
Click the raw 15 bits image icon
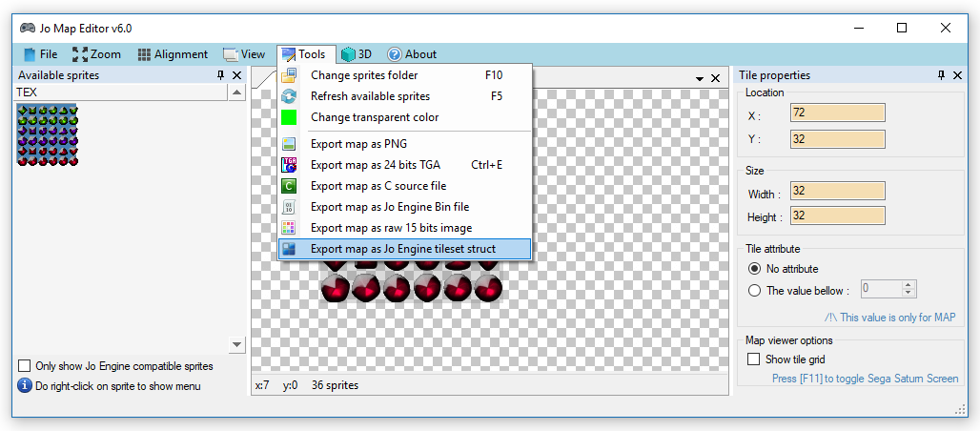coord(289,228)
